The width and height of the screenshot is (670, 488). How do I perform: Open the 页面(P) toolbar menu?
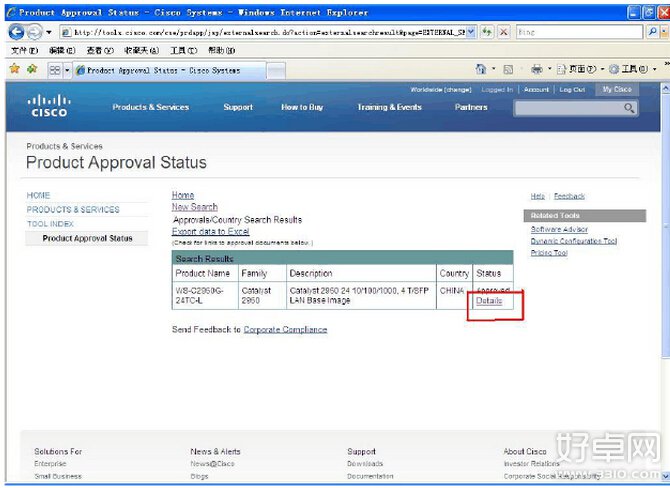click(x=580, y=69)
